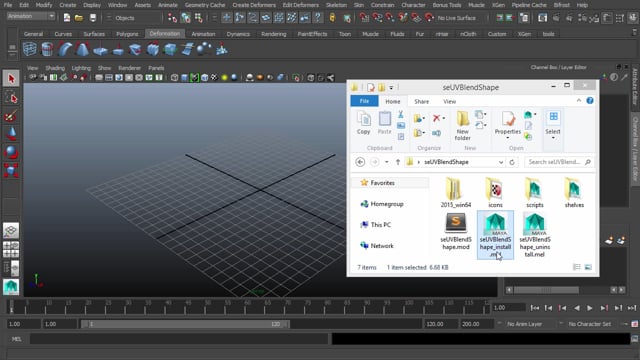Choose the Scale tool icon

click(x=11, y=170)
